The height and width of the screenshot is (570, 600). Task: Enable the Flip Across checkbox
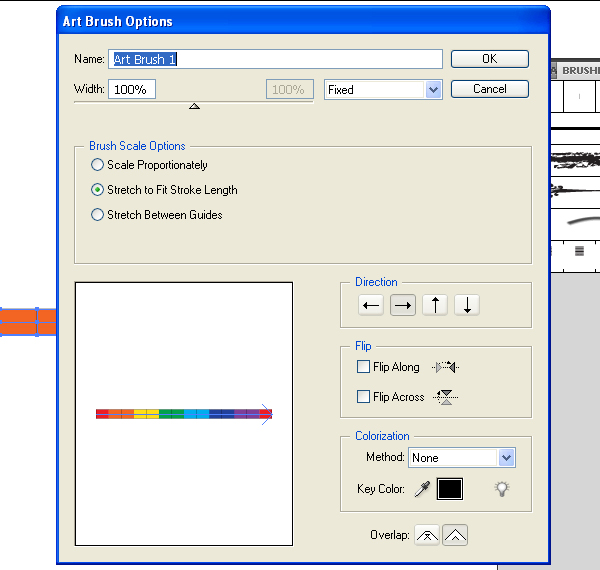(364, 397)
